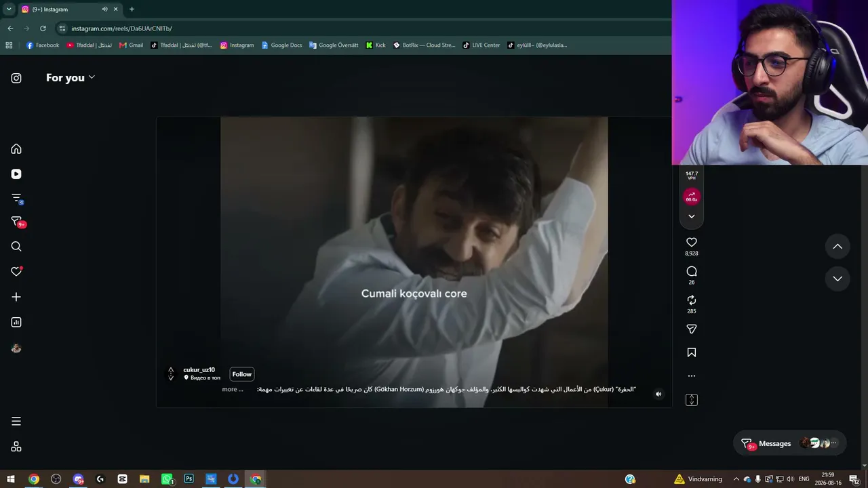Viewport: 868px width, 488px height.
Task: Open the eylülll TikTok bookmark
Action: point(537,45)
